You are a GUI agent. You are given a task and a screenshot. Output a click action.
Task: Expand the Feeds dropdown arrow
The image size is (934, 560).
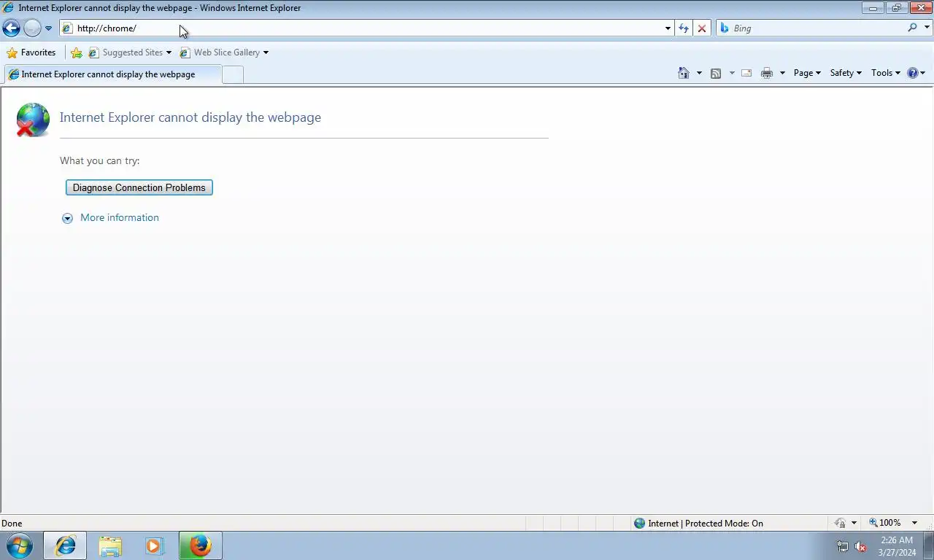point(732,73)
